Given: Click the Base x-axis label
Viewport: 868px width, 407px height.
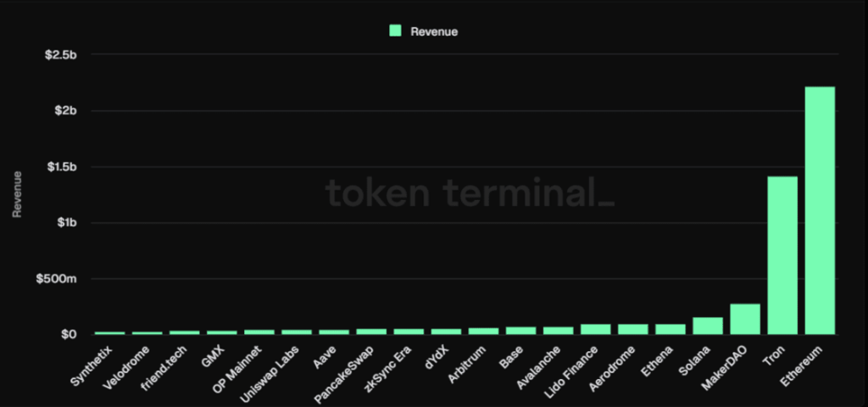Looking at the screenshot, I should click(511, 355).
